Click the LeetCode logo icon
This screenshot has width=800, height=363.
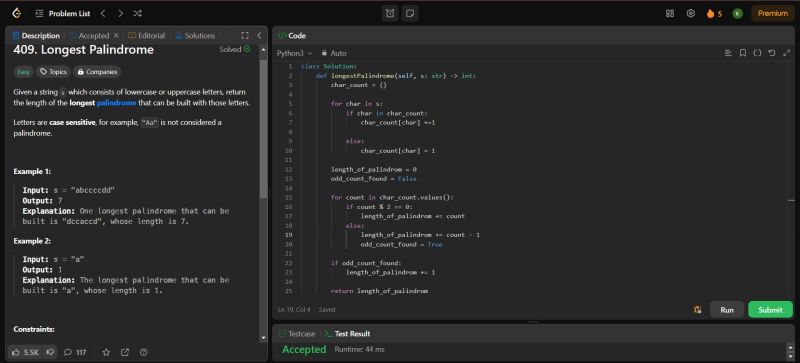(x=17, y=13)
